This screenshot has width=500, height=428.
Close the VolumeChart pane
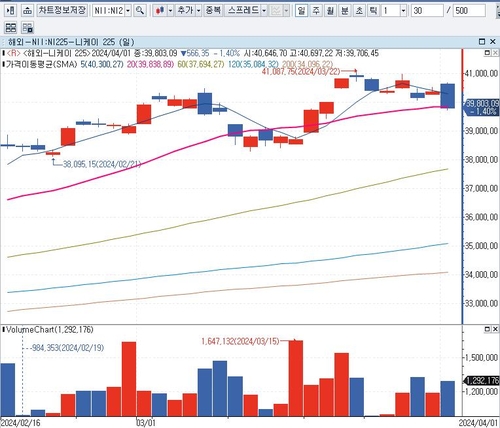pyautogui.click(x=495, y=329)
